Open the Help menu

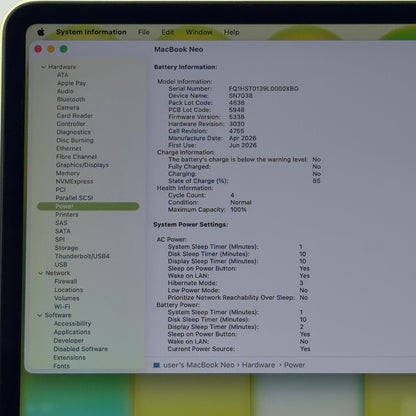pyautogui.click(x=232, y=32)
